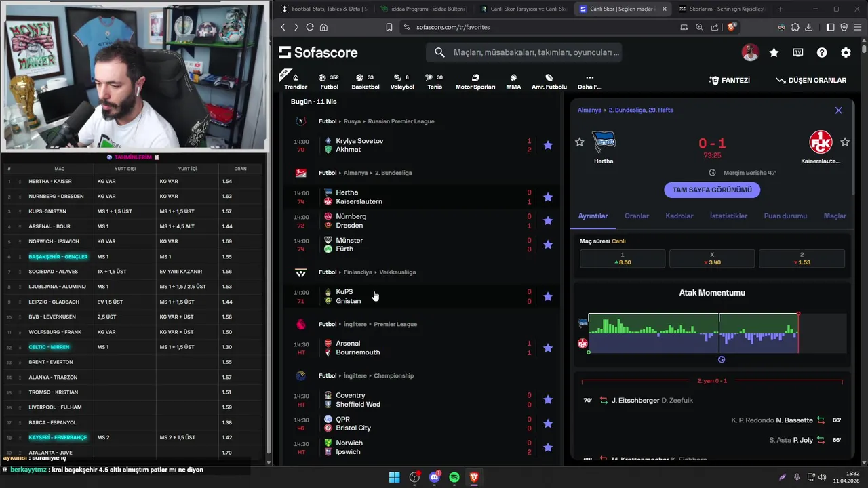
Task: Open Brave shields lion icon
Action: click(x=732, y=27)
